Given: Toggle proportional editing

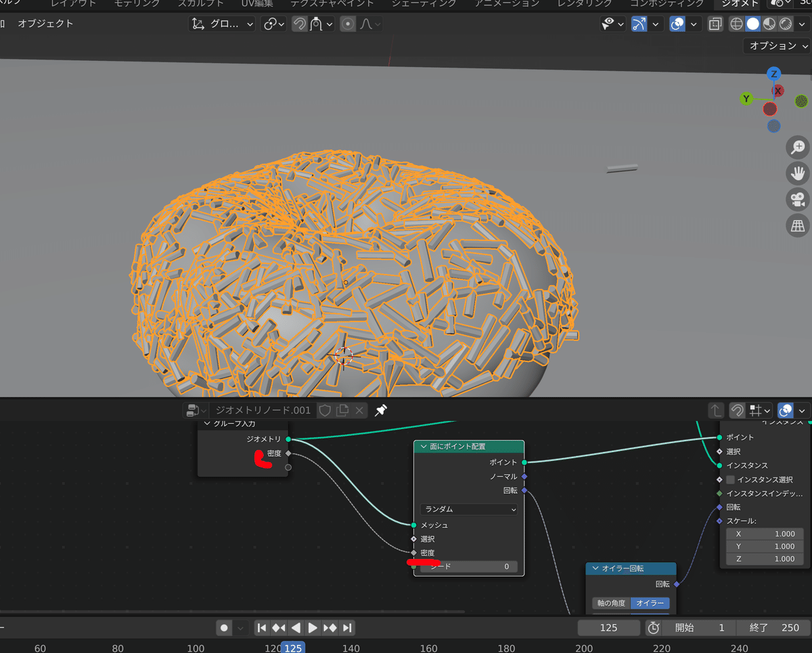Looking at the screenshot, I should coord(348,24).
